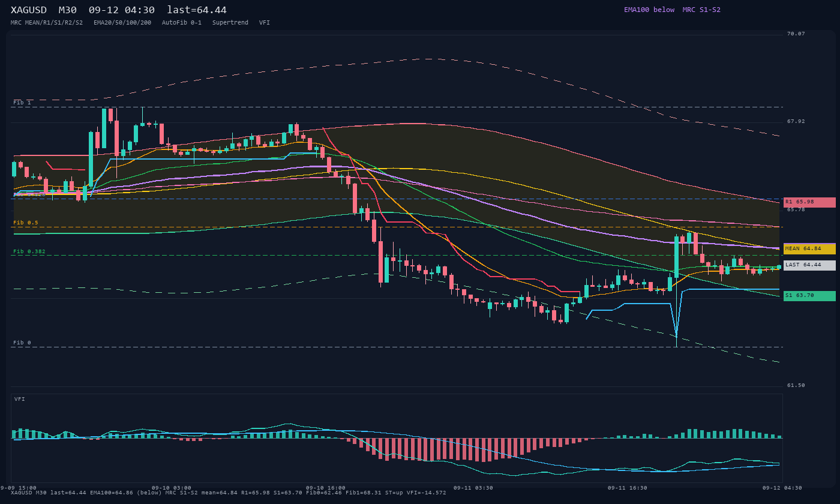
Task: Click the last=64.44 header value
Action: (197, 10)
